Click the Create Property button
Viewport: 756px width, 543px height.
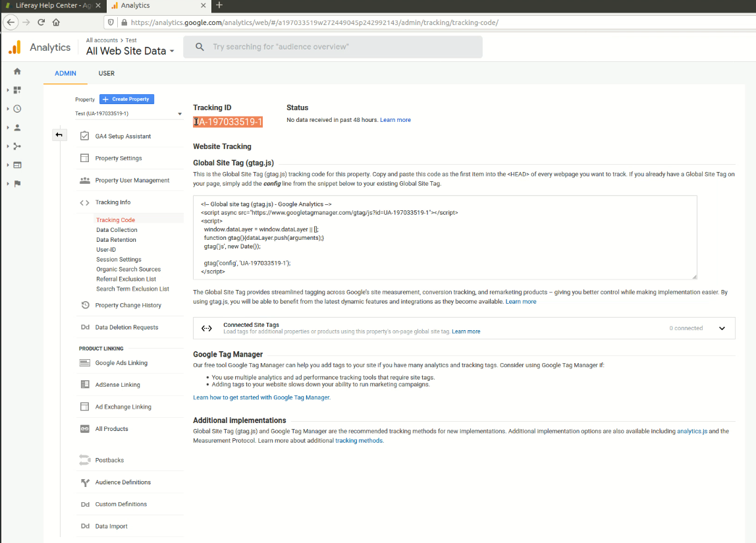[x=127, y=99]
